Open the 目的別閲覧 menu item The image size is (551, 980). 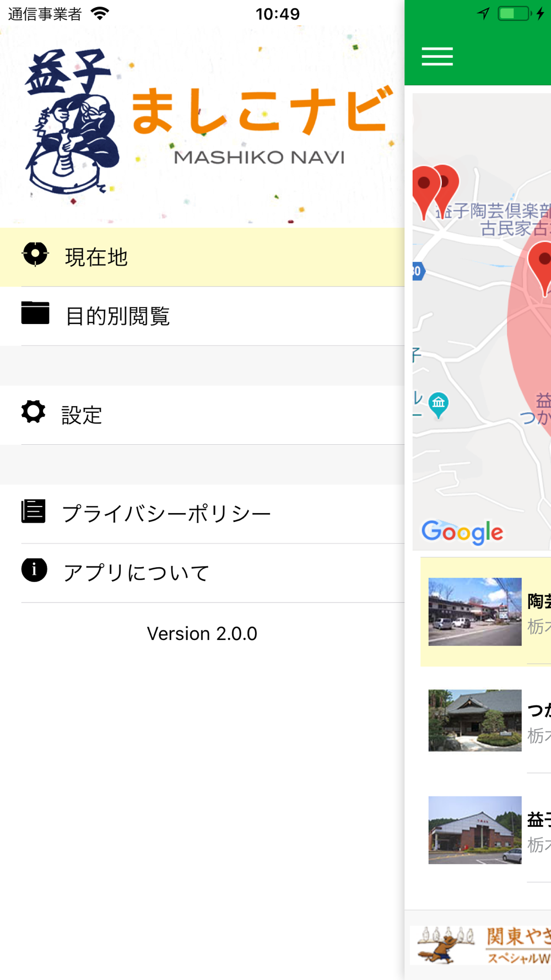202,316
